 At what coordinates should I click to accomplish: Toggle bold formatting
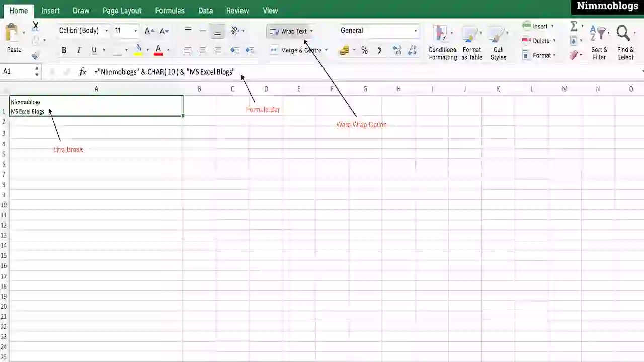pos(64,50)
